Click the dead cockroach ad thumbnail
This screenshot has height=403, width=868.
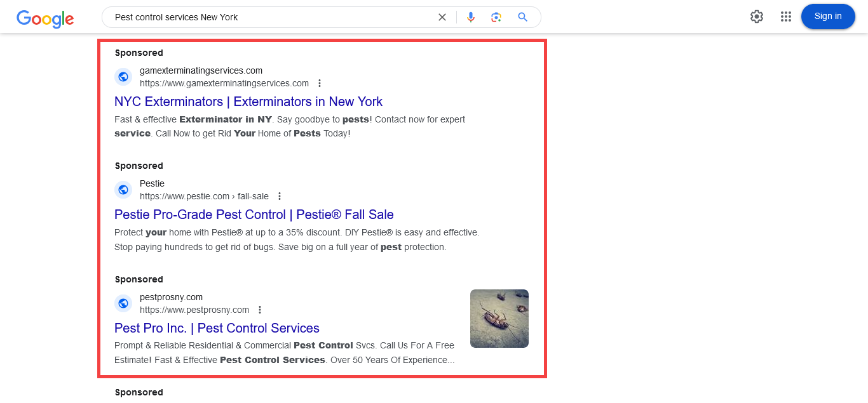[x=499, y=319]
